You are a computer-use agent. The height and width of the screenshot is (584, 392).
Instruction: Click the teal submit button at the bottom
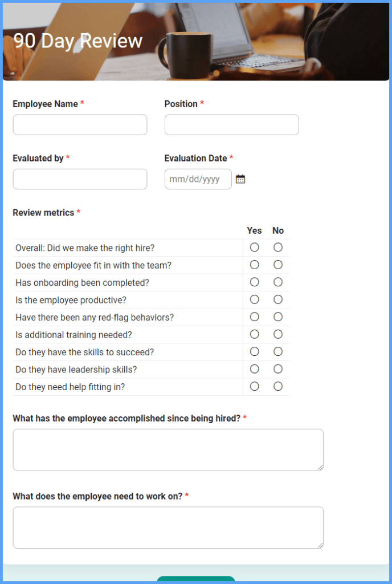tap(196, 581)
